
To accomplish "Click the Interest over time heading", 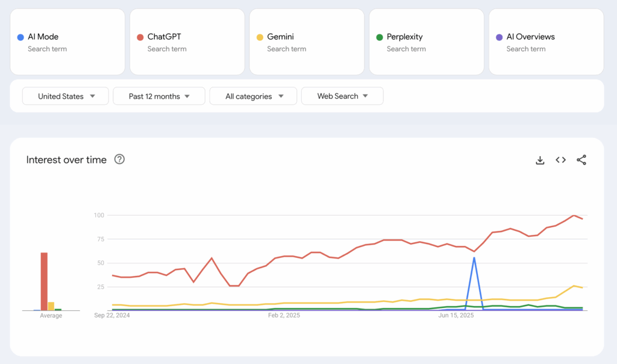I will 66,160.
